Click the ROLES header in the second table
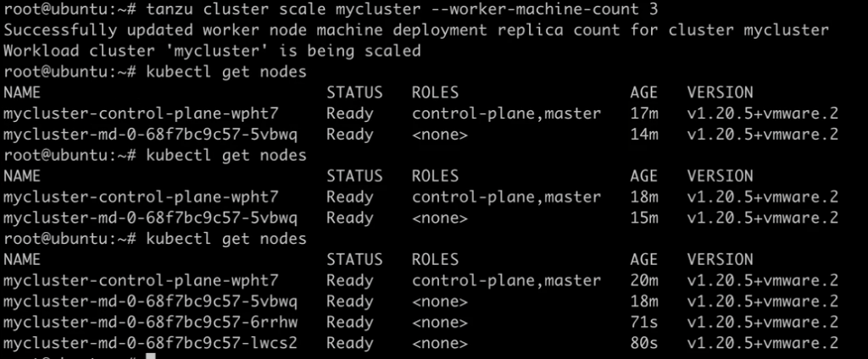Screen dimensions: 868x359 (435, 176)
